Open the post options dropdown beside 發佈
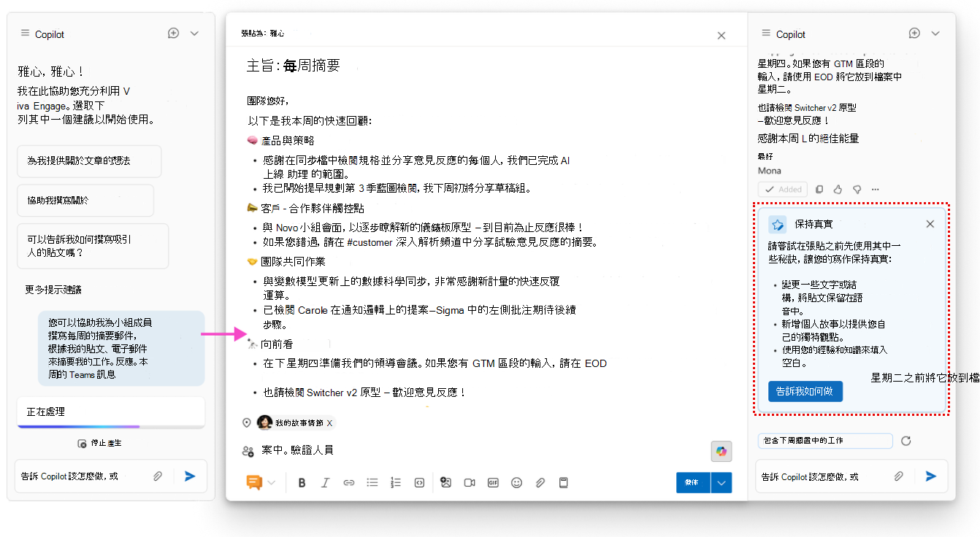This screenshot has width=980, height=537. click(721, 483)
